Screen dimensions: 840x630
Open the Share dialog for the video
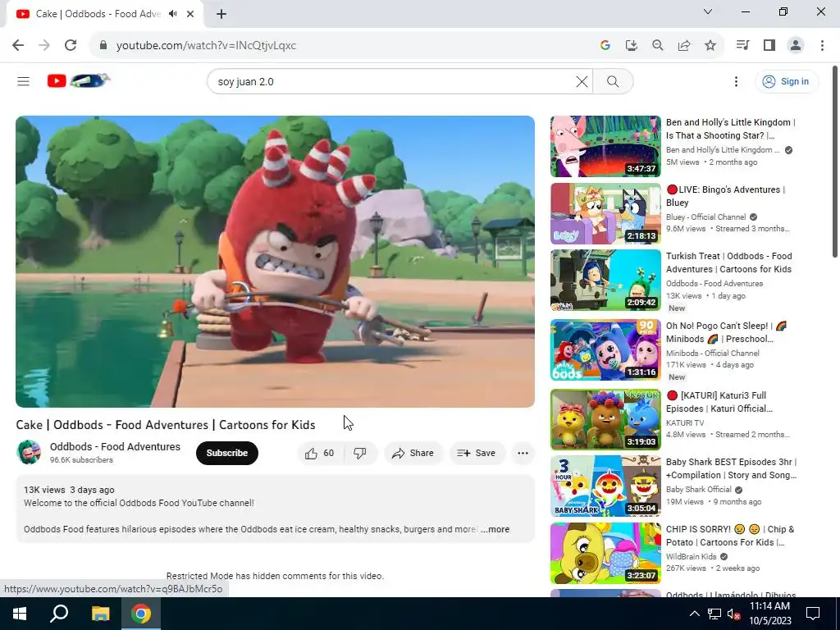(413, 453)
